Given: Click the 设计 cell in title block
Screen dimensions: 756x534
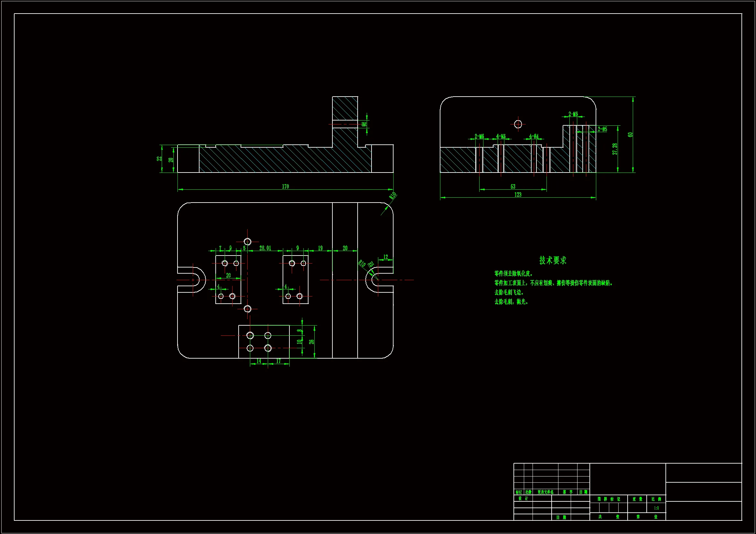Looking at the screenshot, I should (x=523, y=498).
